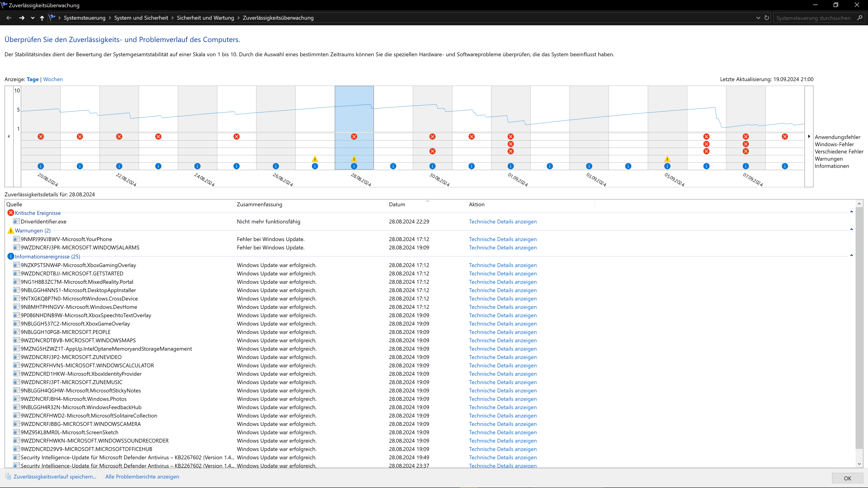Go up one level with up arrow
The width and height of the screenshot is (868, 488).
[42, 18]
